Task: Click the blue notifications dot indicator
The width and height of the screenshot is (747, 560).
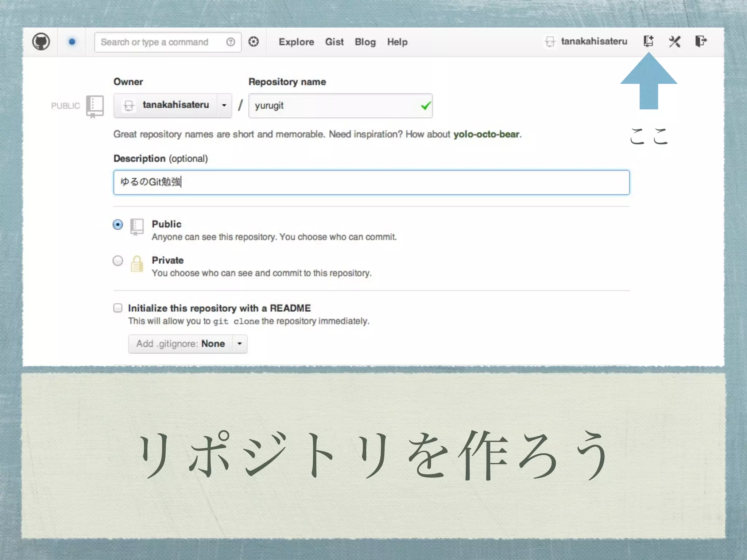Action: [72, 42]
